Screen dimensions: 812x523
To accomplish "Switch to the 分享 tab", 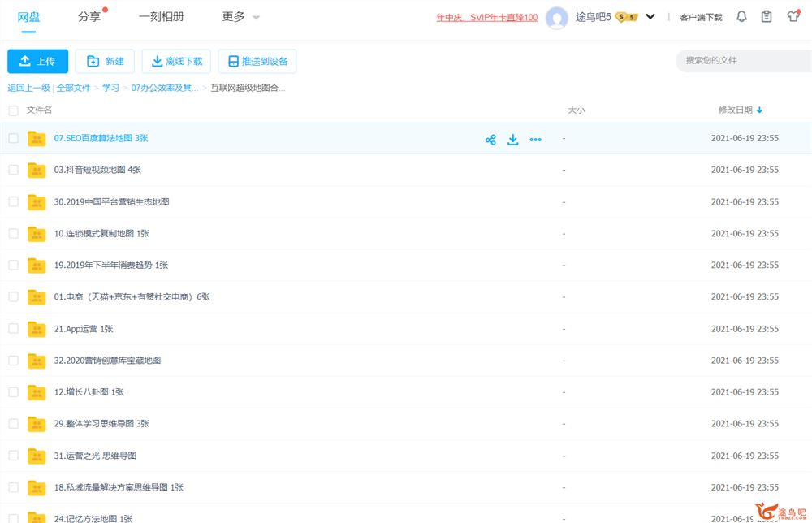I will point(89,17).
